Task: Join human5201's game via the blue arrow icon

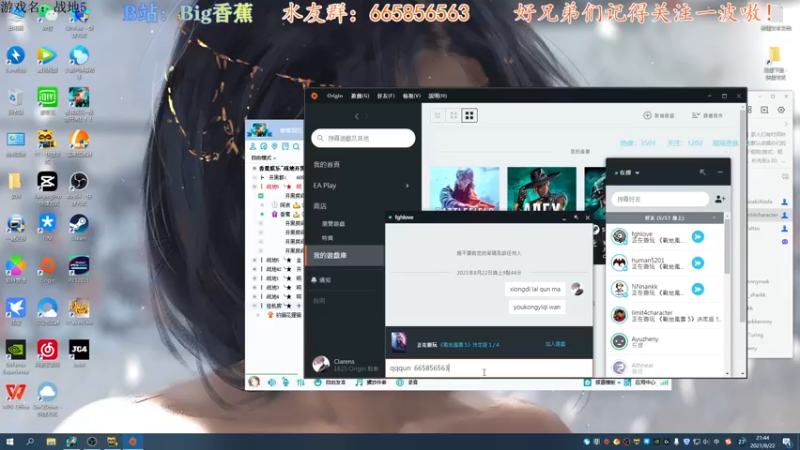Action: pyautogui.click(x=697, y=263)
